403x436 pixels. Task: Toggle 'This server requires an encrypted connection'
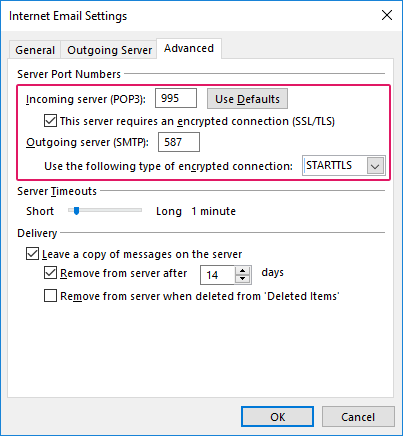click(50, 121)
